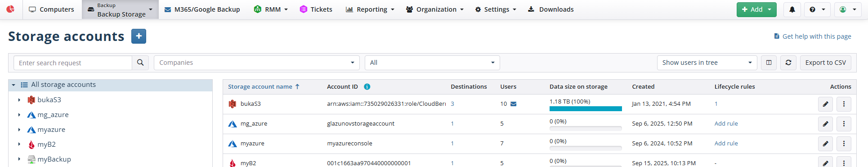The image size is (868, 167).
Task: Expand the Reporting menu
Action: (370, 9)
